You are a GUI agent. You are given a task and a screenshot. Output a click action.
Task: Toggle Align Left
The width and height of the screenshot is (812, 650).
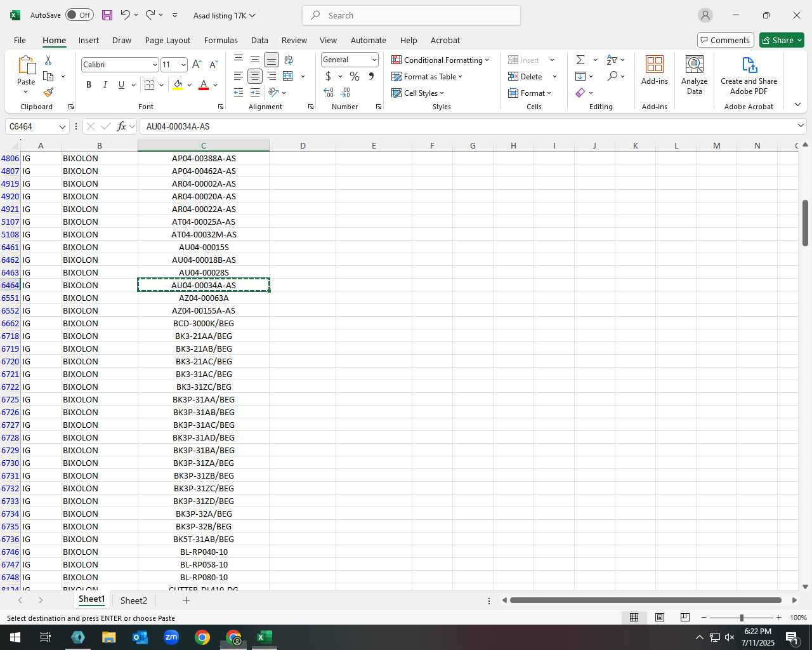(239, 76)
